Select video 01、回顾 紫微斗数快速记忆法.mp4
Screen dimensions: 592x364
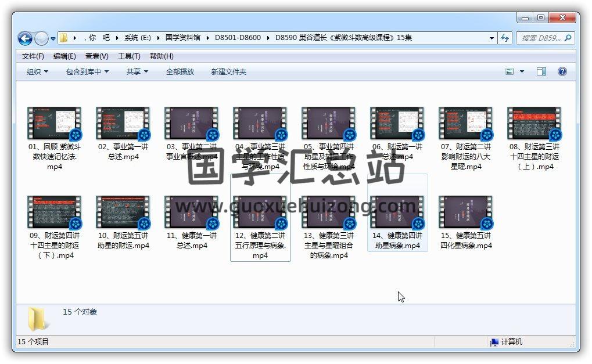pos(55,138)
